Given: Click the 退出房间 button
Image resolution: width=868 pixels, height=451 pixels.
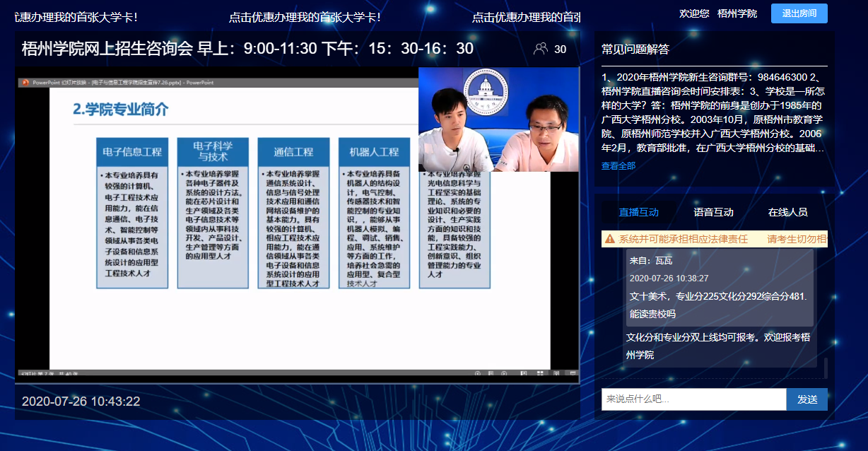Looking at the screenshot, I should pos(799,13).
